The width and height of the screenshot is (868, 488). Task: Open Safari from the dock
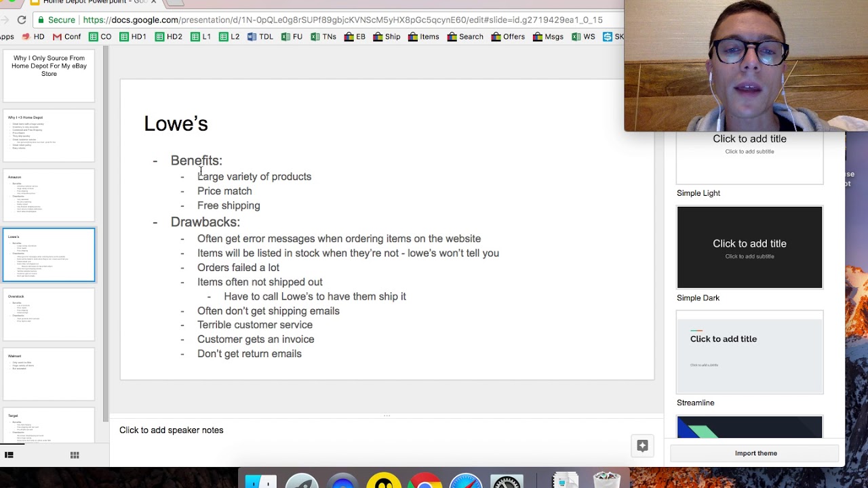tap(466, 480)
